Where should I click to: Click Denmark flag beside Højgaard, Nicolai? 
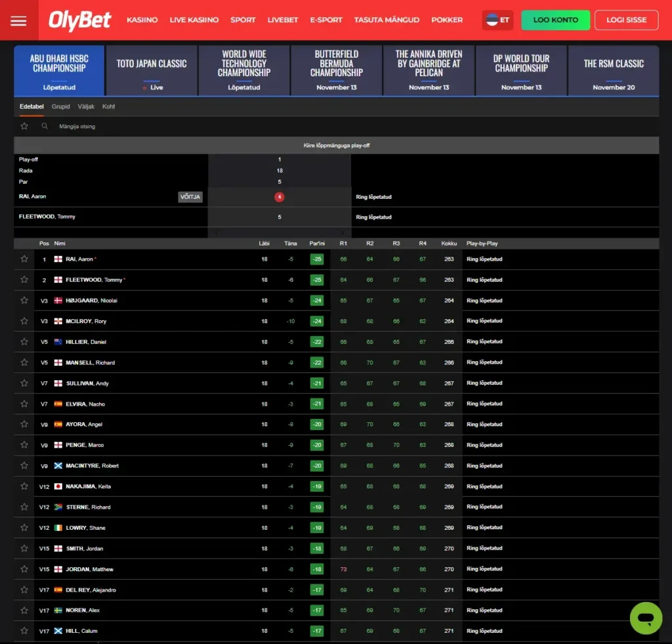[x=58, y=301]
